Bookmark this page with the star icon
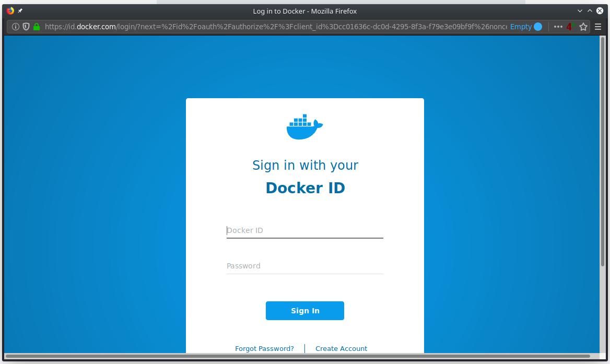 point(583,27)
